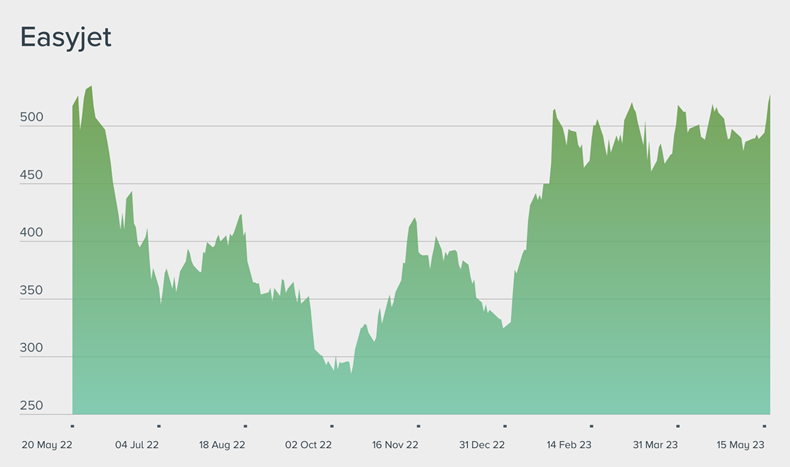Select the 14 Feb 23 date label

568,444
